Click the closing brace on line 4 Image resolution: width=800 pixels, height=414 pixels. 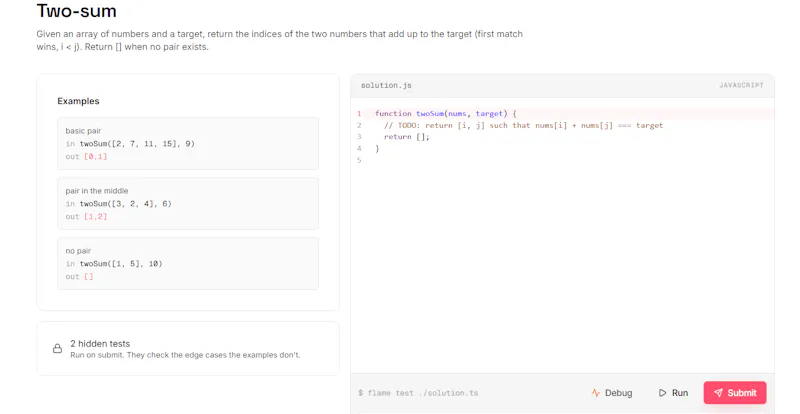[378, 149]
